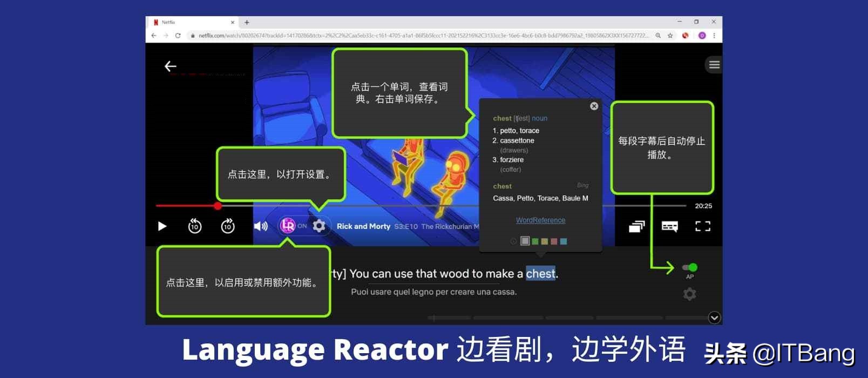The width and height of the screenshot is (868, 378).
Task: Enter fullscreen mode
Action: (703, 226)
